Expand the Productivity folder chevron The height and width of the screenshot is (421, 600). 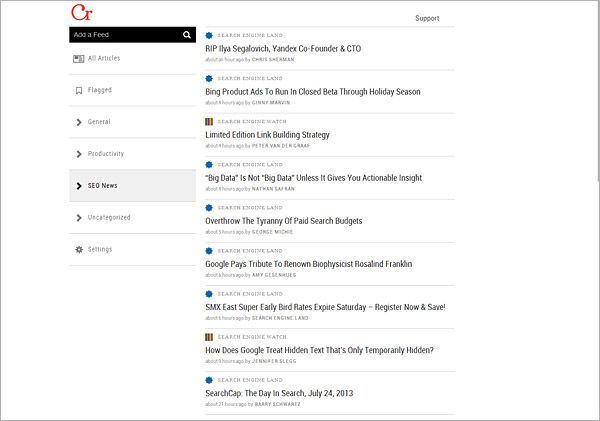[x=78, y=154]
